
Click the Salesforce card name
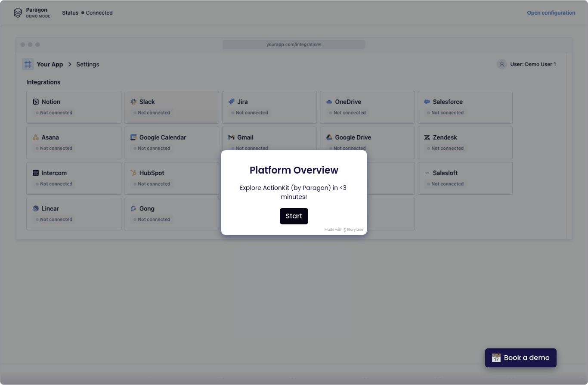point(448,102)
